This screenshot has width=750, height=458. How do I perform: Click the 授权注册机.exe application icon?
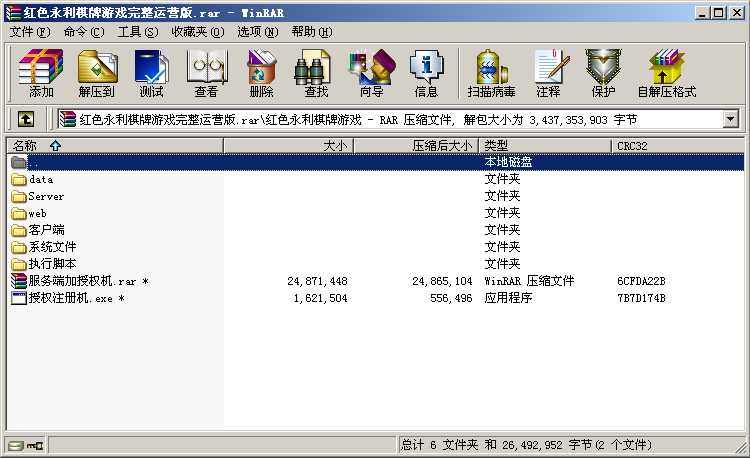click(19, 298)
